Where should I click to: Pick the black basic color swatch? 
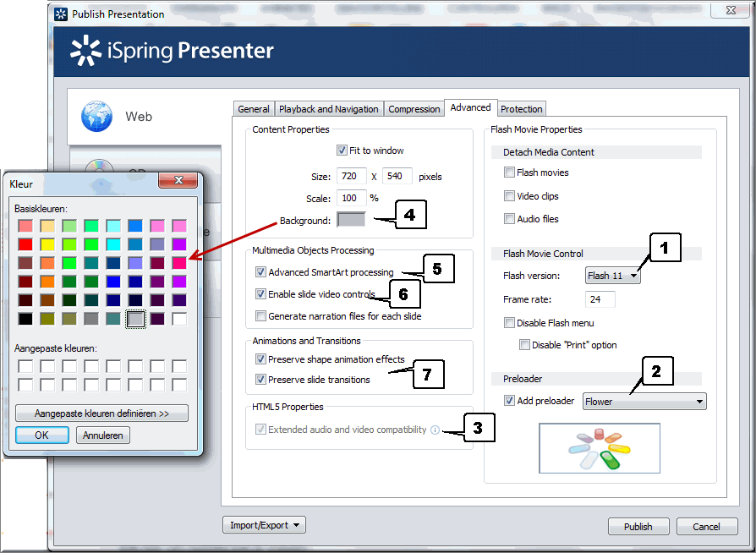25,319
